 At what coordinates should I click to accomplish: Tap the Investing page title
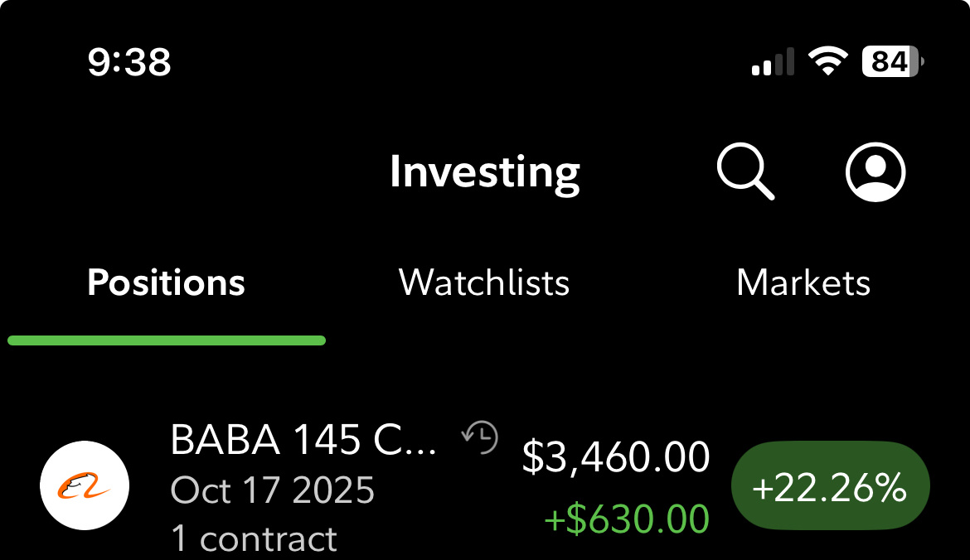pos(485,172)
